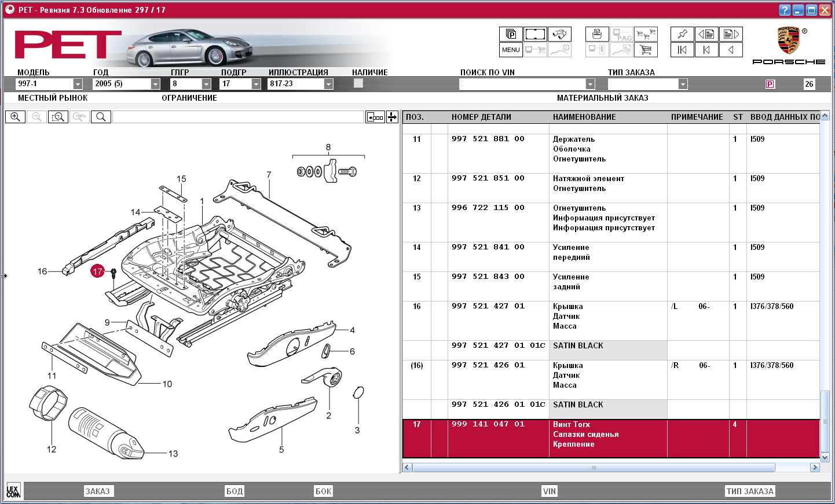
Task: Click the full-frame view icon
Action: click(535, 34)
